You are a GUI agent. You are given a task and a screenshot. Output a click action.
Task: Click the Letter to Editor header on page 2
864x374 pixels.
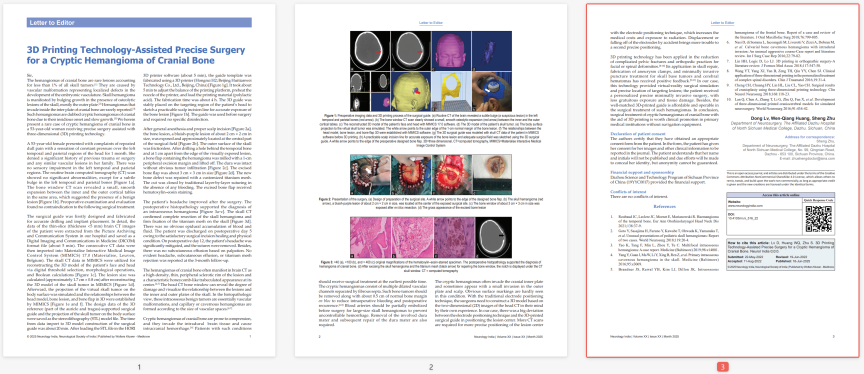pos(431,23)
